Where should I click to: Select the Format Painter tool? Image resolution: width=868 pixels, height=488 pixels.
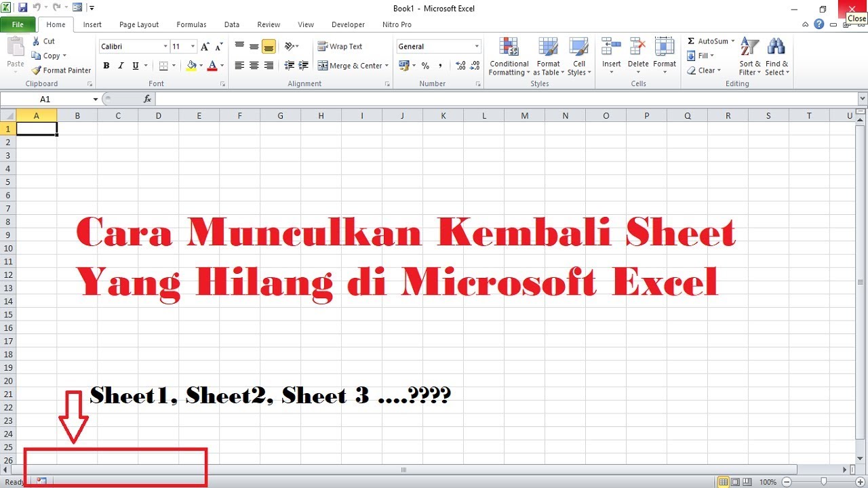pyautogui.click(x=61, y=70)
